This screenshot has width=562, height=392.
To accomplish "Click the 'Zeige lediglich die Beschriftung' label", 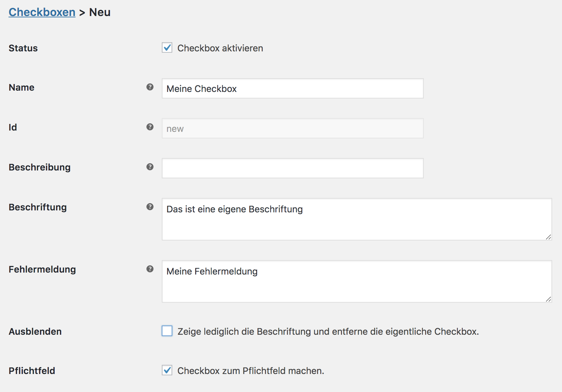I will coord(328,331).
